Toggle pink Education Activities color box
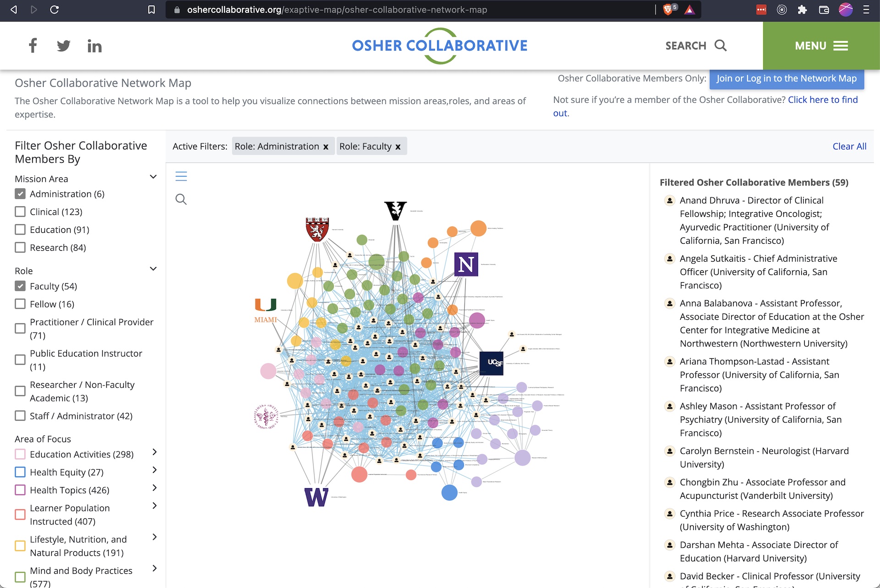This screenshot has height=588, width=880. coord(20,454)
